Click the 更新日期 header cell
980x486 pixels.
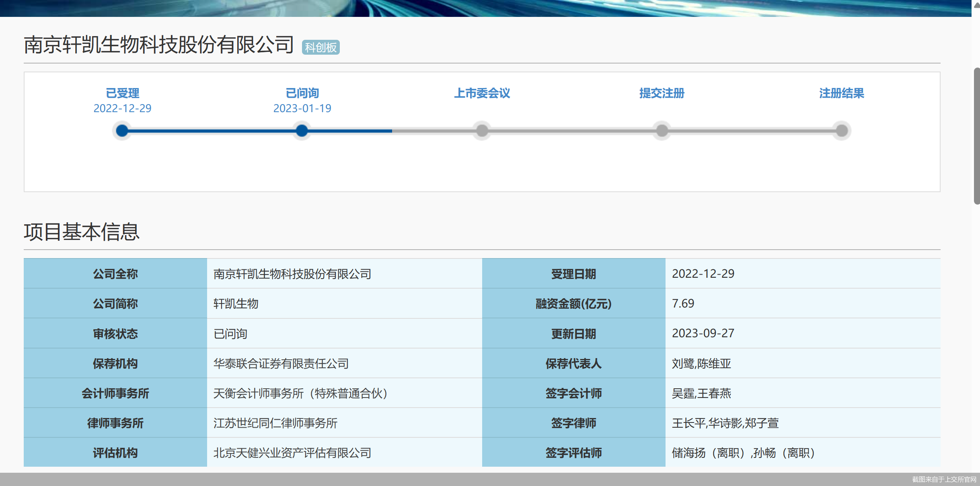pos(573,334)
